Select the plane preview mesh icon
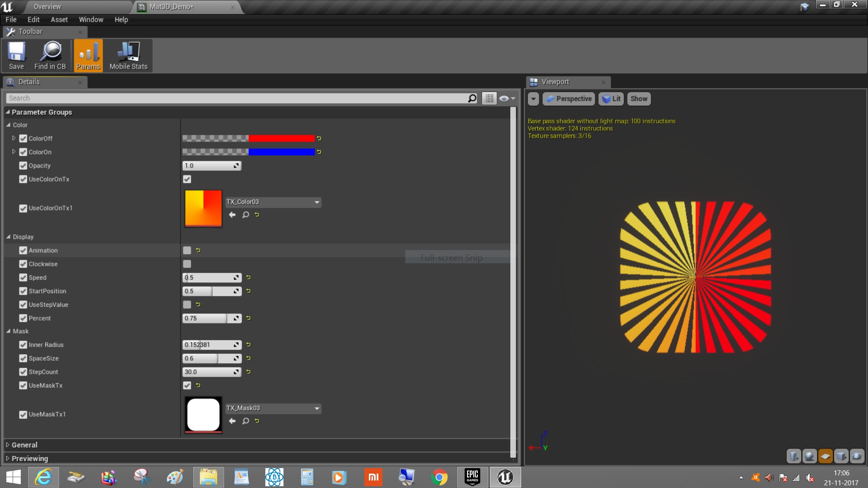This screenshot has width=868, height=488. [825, 456]
